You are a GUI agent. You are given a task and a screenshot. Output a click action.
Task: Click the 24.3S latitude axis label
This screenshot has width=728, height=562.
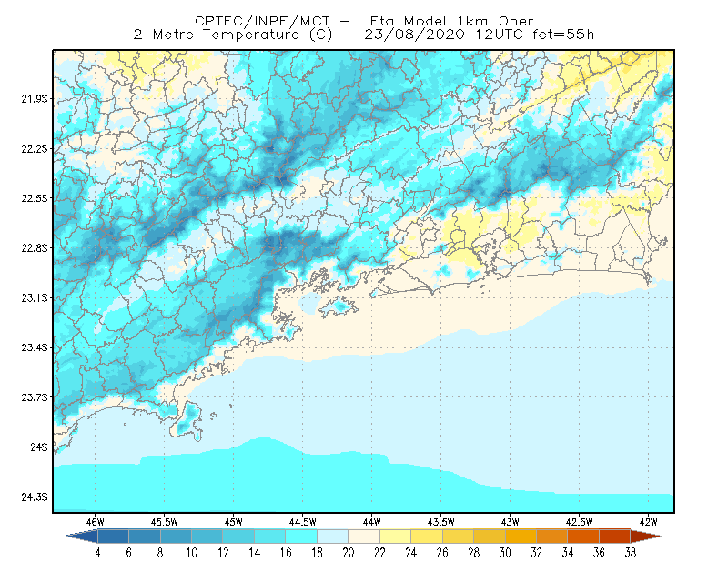point(35,497)
